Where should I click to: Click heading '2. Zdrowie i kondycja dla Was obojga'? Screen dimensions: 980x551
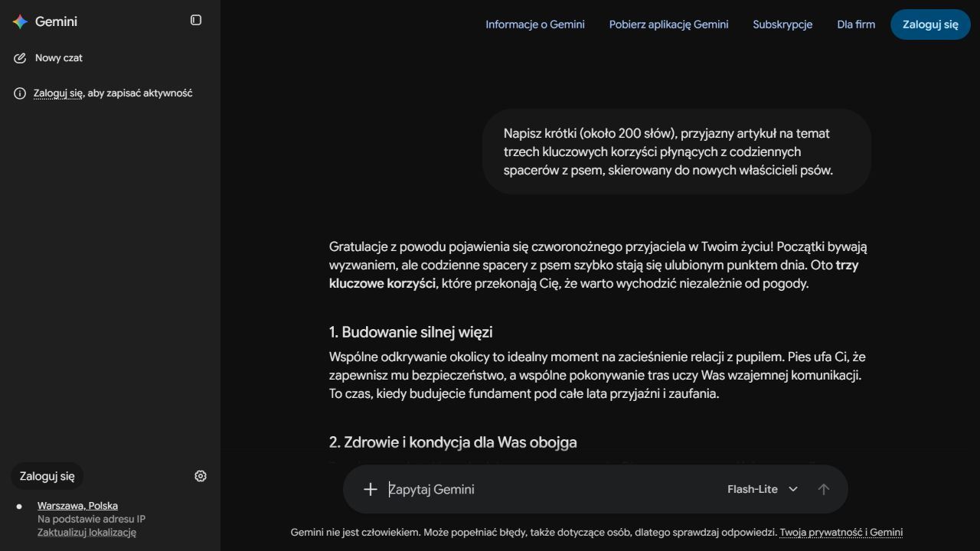point(453,442)
